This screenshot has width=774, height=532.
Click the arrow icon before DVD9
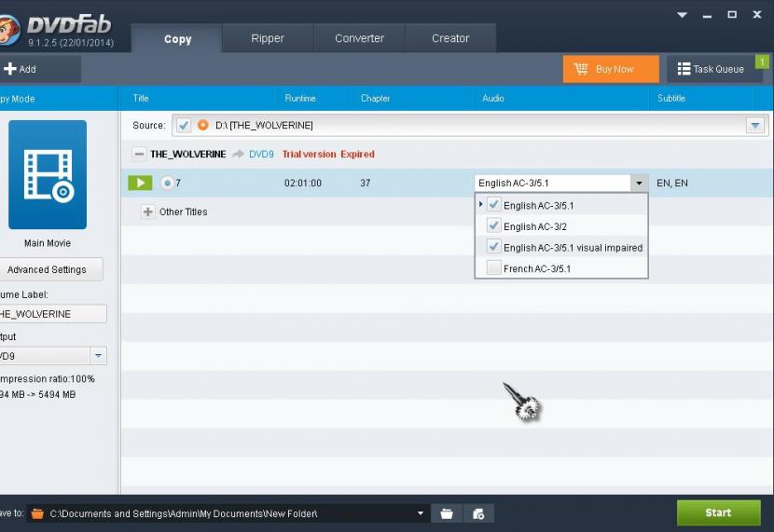[238, 155]
